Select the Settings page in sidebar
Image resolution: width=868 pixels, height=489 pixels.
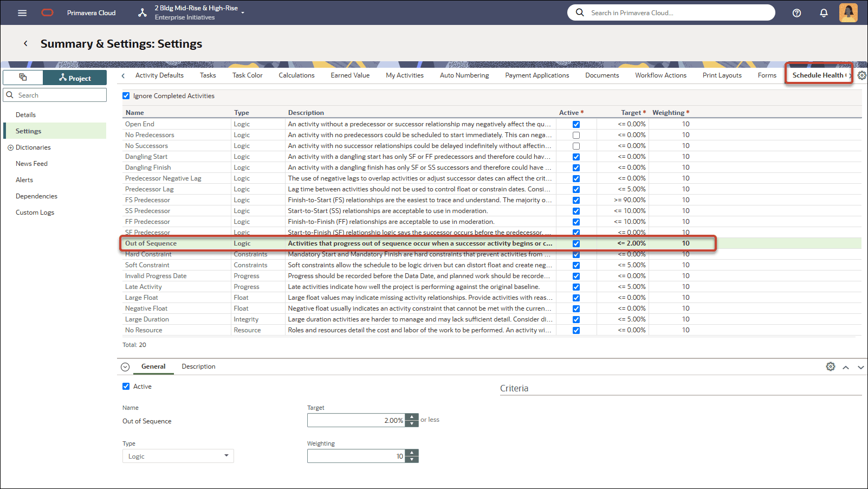click(x=55, y=131)
